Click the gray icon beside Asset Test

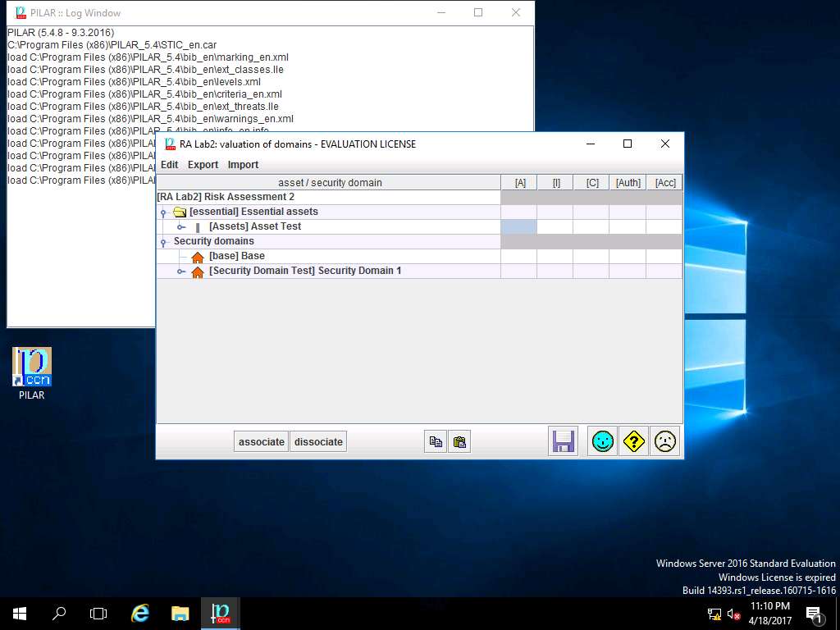click(198, 227)
